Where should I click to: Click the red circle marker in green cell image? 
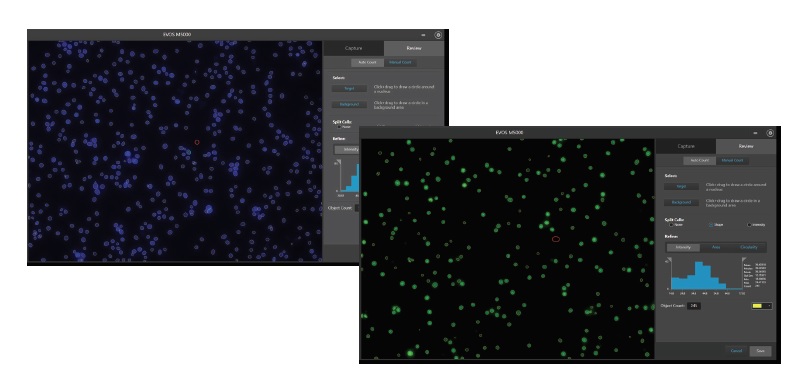click(555, 239)
